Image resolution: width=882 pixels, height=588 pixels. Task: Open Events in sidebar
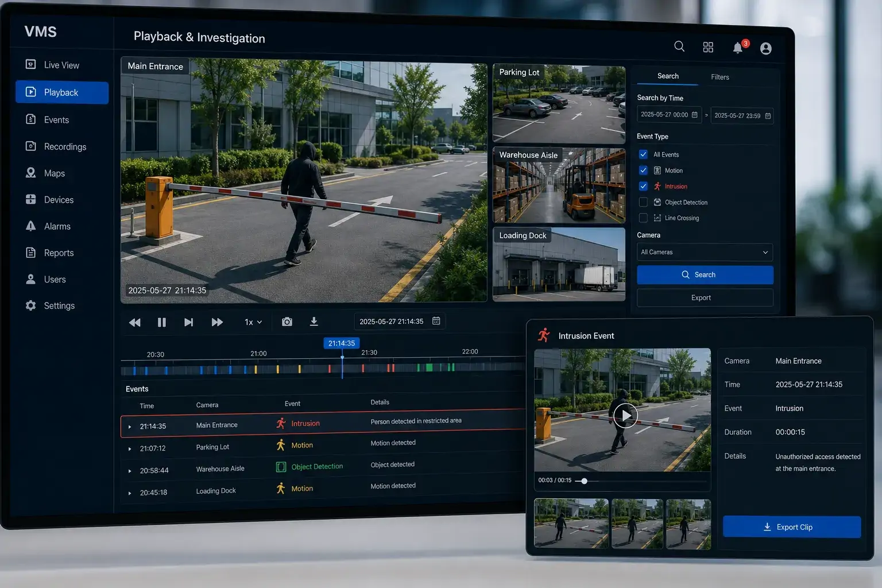coord(62,119)
